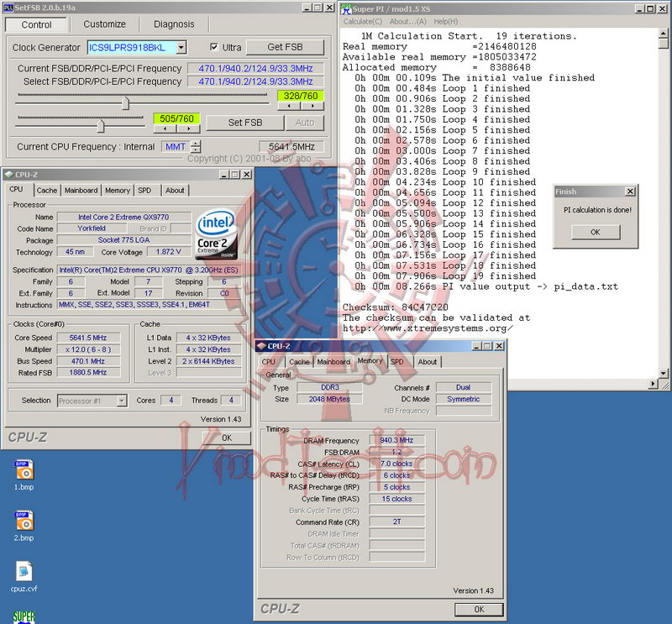Switch to the Diagnosis tab in SetFSB
The width and height of the screenshot is (672, 624).
174,24
